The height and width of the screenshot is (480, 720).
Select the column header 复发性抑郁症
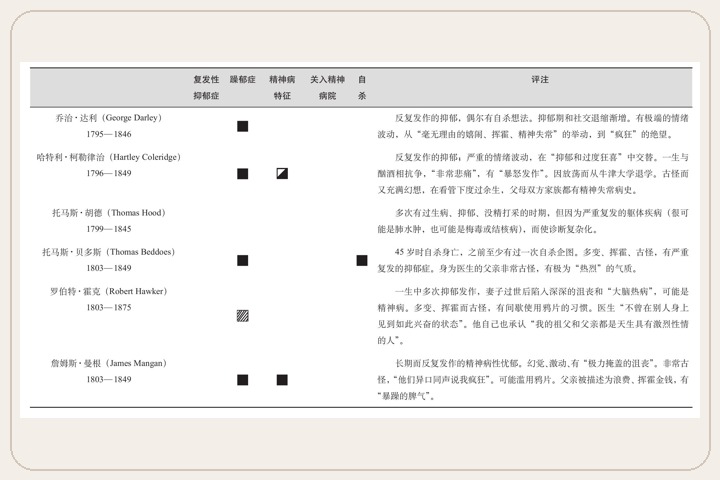point(206,88)
